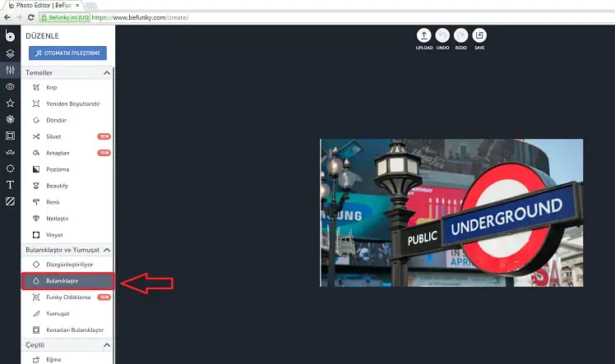Select the Text tool T icon
The width and height of the screenshot is (615, 364).
tap(10, 185)
